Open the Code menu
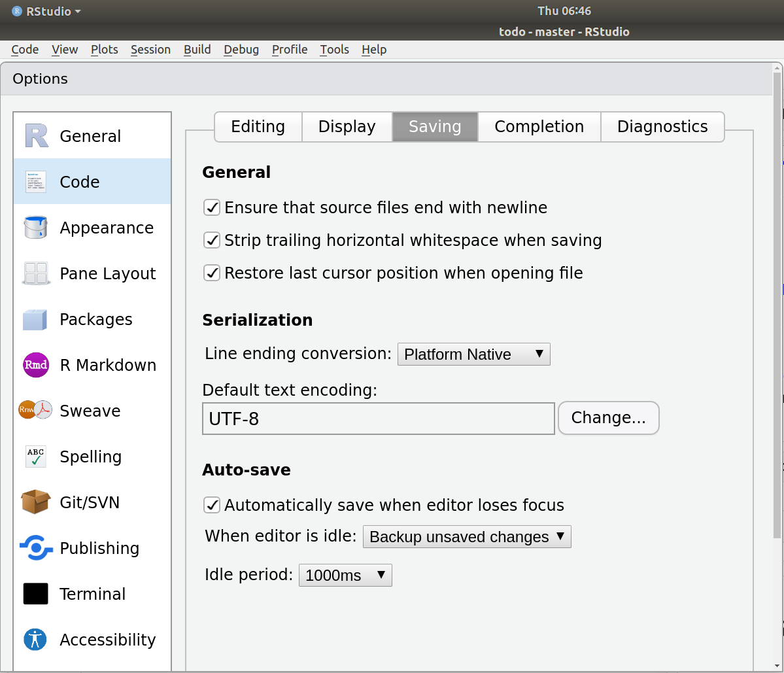The width and height of the screenshot is (784, 673). click(25, 50)
